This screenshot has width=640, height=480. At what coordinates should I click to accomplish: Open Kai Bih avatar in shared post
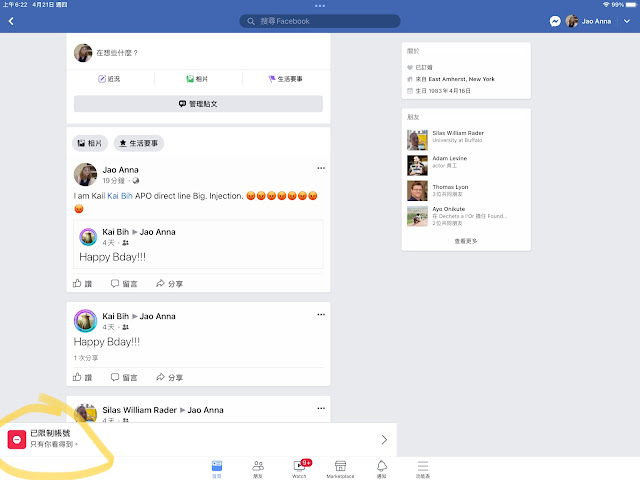(88, 237)
